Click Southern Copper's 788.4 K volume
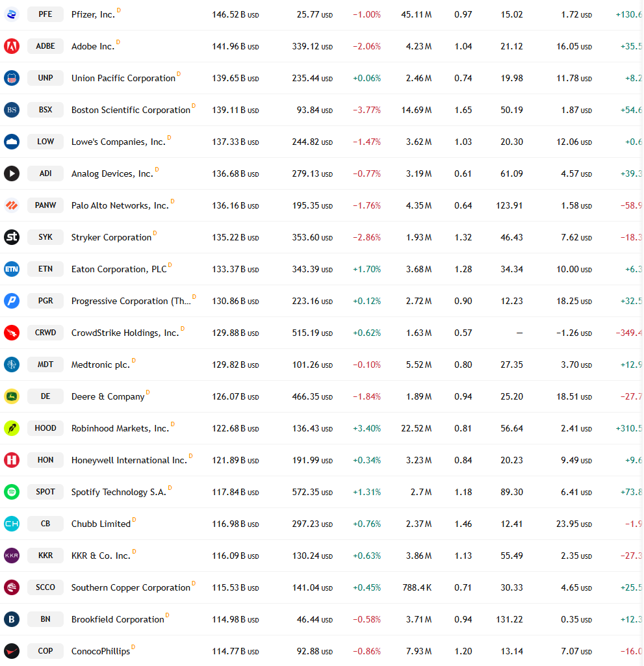 click(x=417, y=588)
